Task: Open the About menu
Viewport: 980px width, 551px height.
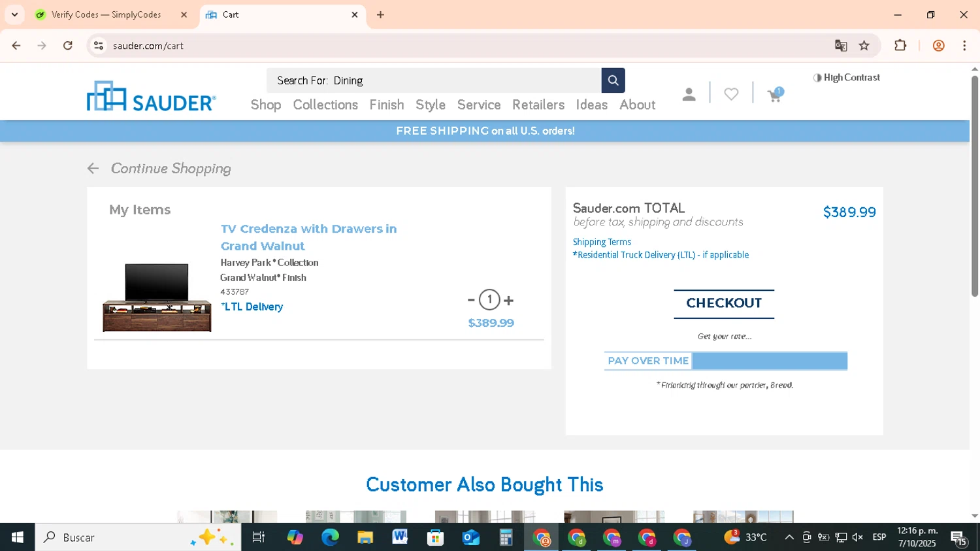Action: click(638, 105)
